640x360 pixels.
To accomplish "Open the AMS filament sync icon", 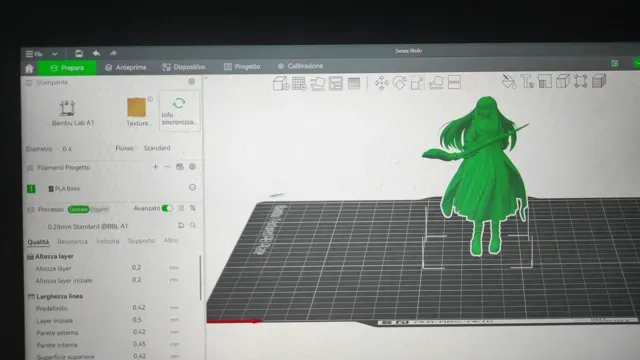I will [x=180, y=167].
